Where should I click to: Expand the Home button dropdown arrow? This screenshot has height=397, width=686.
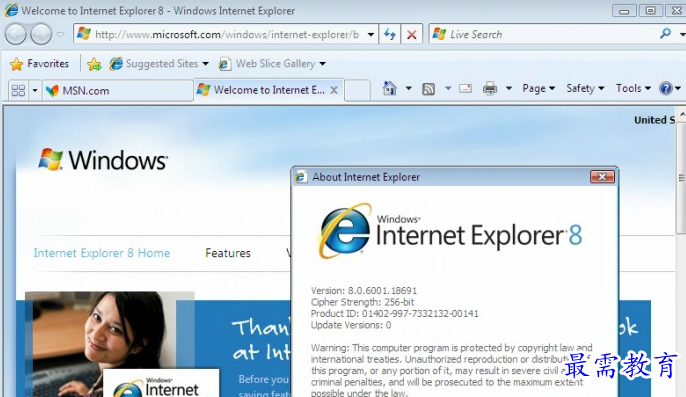408,88
